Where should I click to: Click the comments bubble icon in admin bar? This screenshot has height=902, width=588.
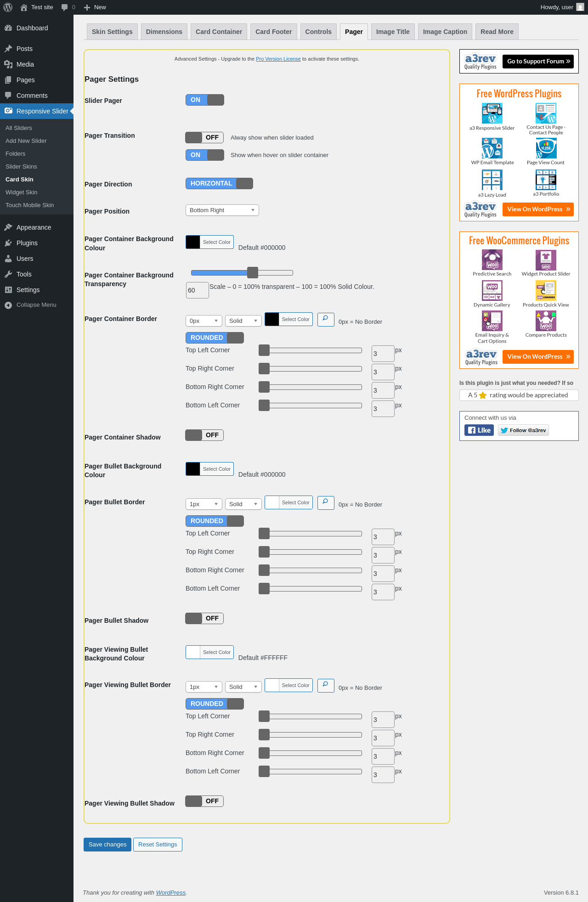click(64, 7)
